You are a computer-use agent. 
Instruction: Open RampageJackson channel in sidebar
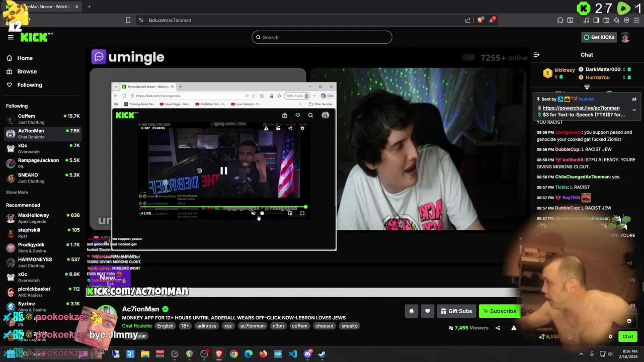(43, 163)
